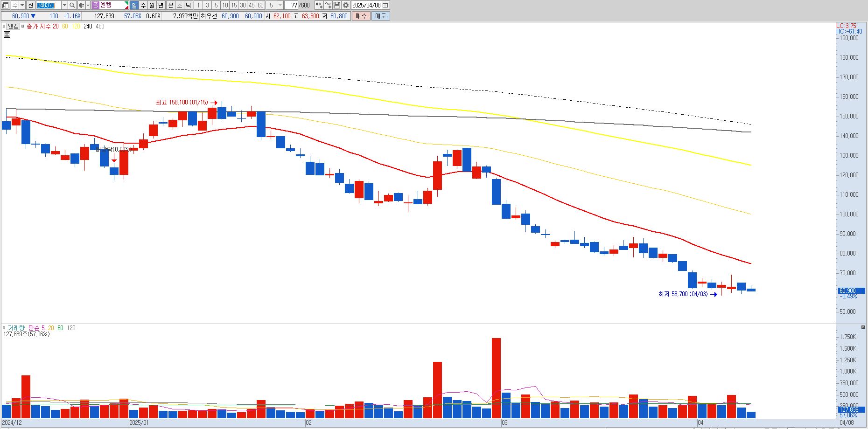Click candle count field showing 77
Viewport: 868px width, 429px height.
[291, 5]
